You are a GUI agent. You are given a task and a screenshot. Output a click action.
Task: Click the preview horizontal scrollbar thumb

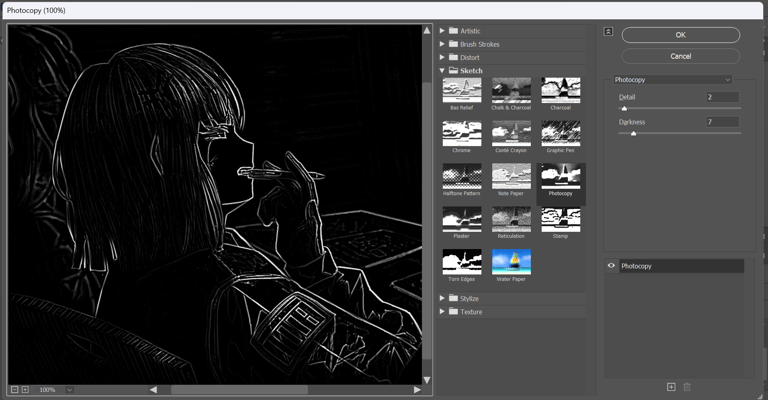tap(239, 390)
